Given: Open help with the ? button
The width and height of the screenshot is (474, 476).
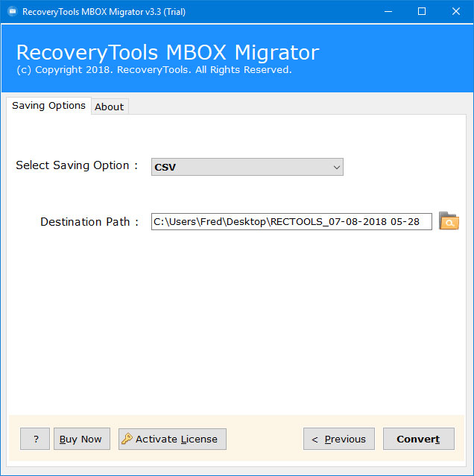Looking at the screenshot, I should point(35,439).
